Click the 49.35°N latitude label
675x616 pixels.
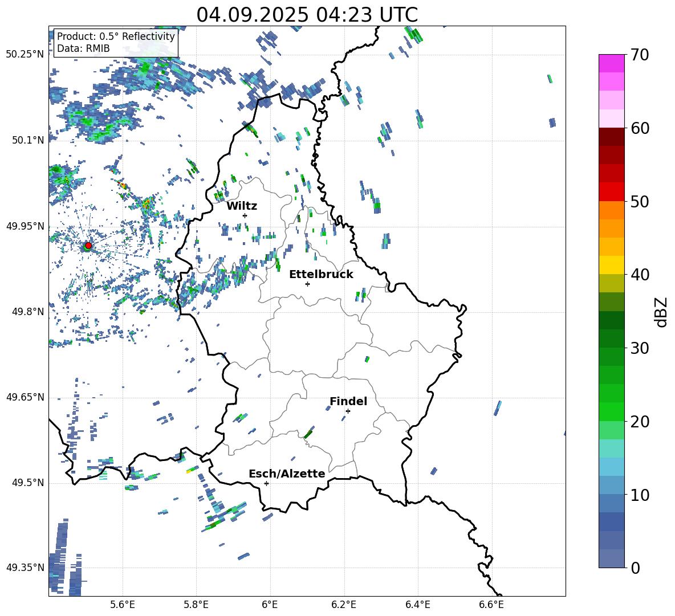coord(25,568)
